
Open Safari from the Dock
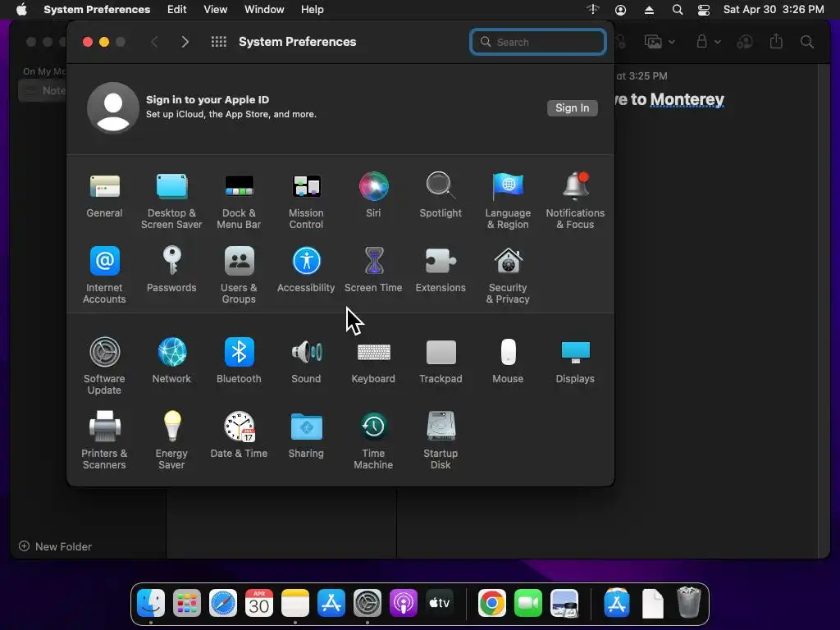pyautogui.click(x=223, y=603)
